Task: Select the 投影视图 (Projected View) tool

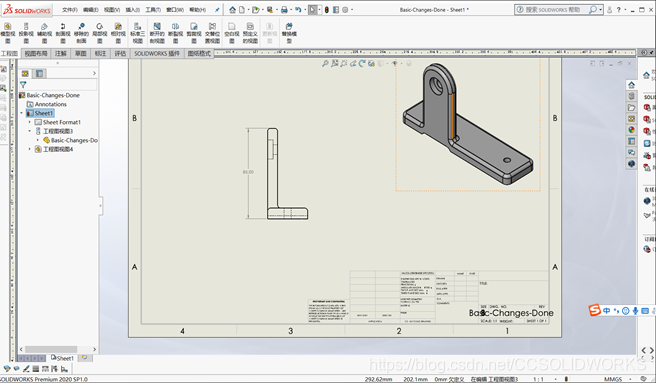Action: [26, 33]
